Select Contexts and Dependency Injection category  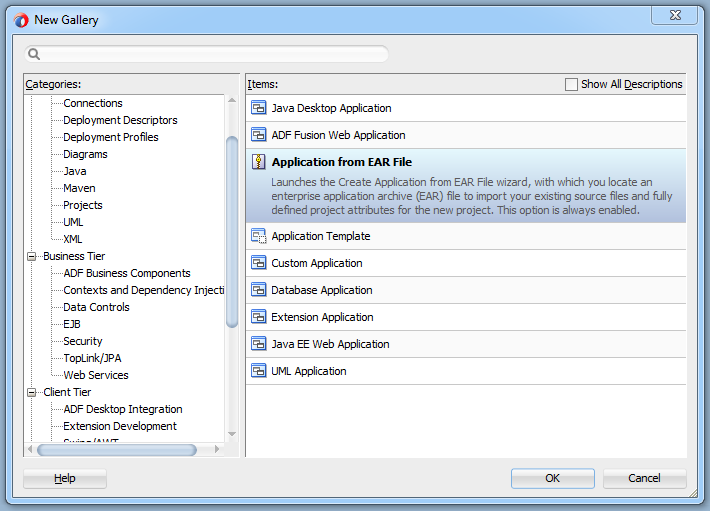[x=144, y=290]
